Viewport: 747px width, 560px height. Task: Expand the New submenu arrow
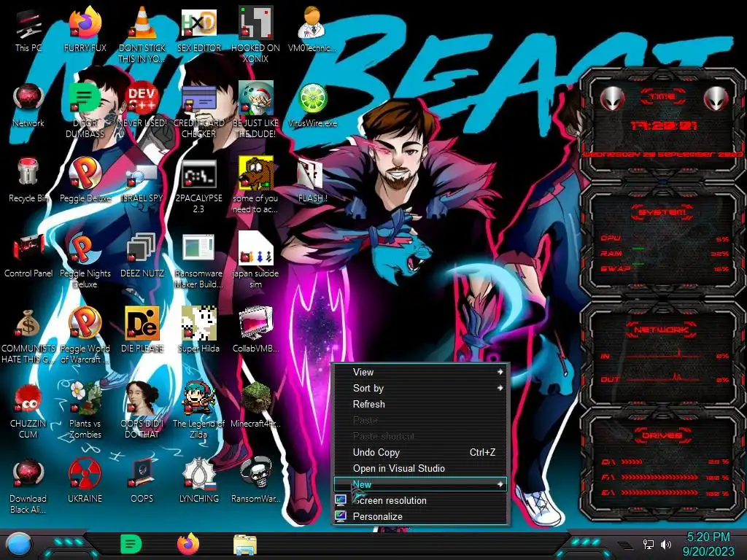[500, 484]
